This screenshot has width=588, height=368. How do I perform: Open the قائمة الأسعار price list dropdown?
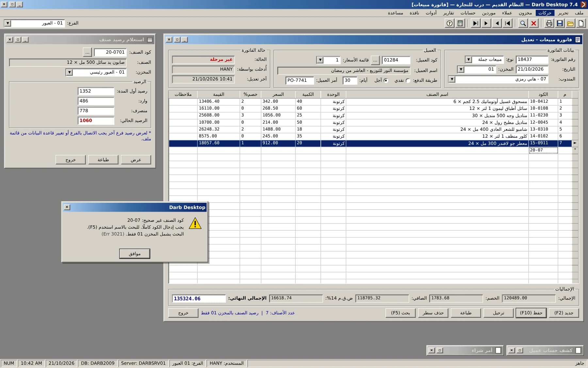320,60
